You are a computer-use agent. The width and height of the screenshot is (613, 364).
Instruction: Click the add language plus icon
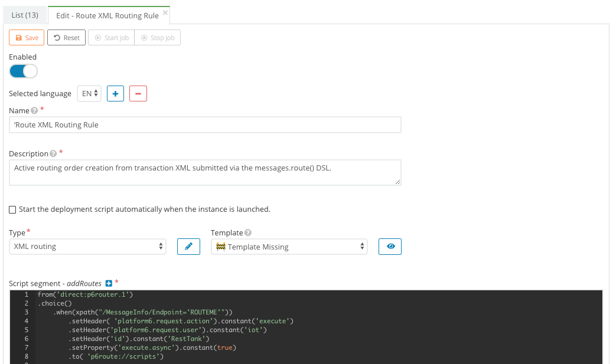115,93
